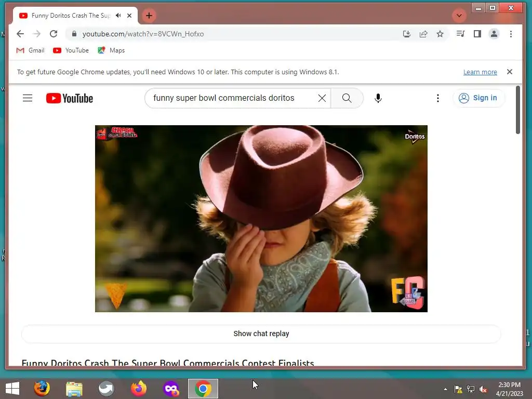
Task: Open File Explorer from taskbar
Action: tap(74, 389)
